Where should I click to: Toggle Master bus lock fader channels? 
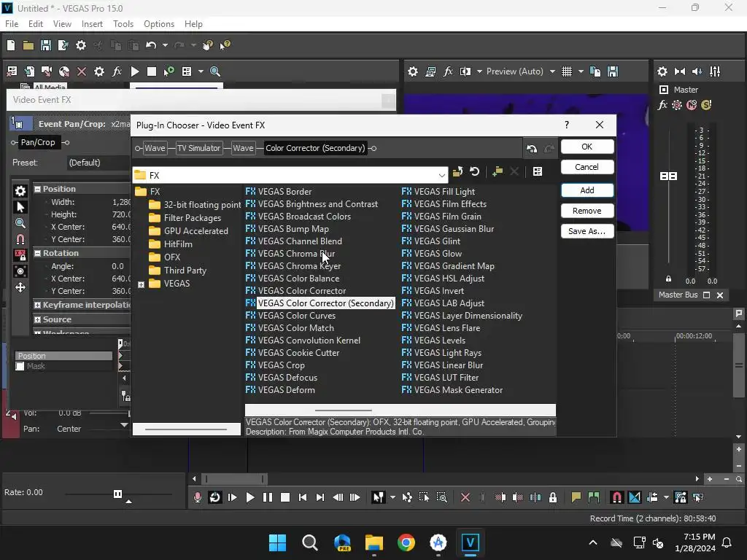668,279
